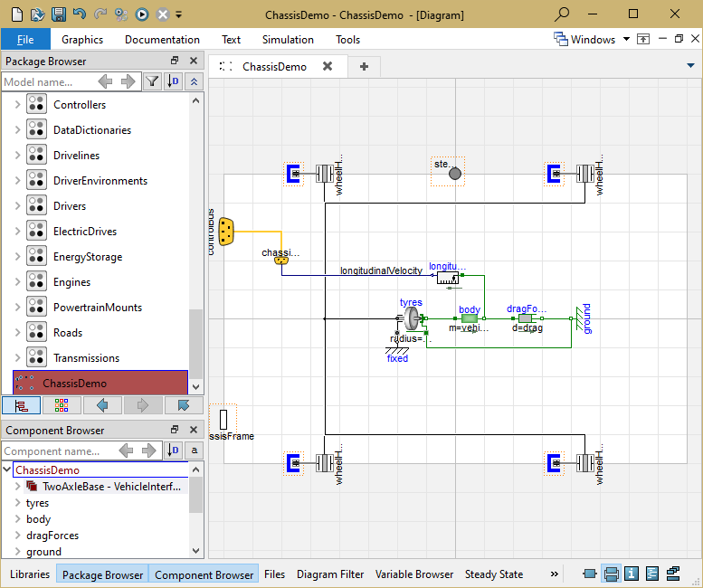Select Transmissions in the package tree
This screenshot has height=588, width=703.
[86, 358]
